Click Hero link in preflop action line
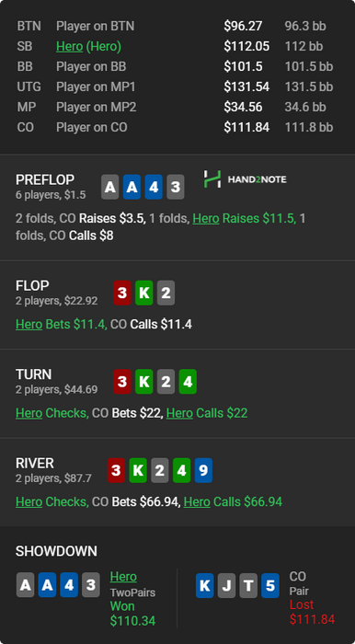Image resolution: width=355 pixels, height=644 pixels. 206,218
